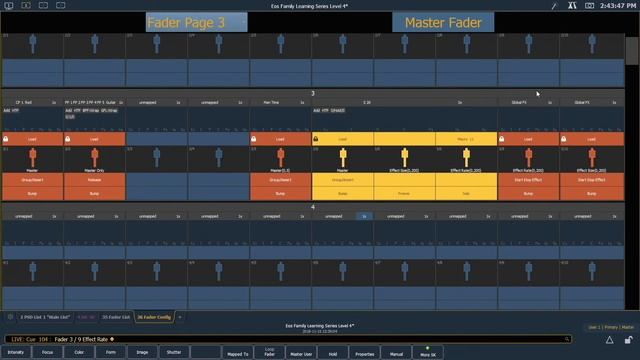Image resolution: width=640 pixels, height=360 pixels.
Task: Click the orange Effect Size fader handle 3/10
Action: (x=592, y=158)
